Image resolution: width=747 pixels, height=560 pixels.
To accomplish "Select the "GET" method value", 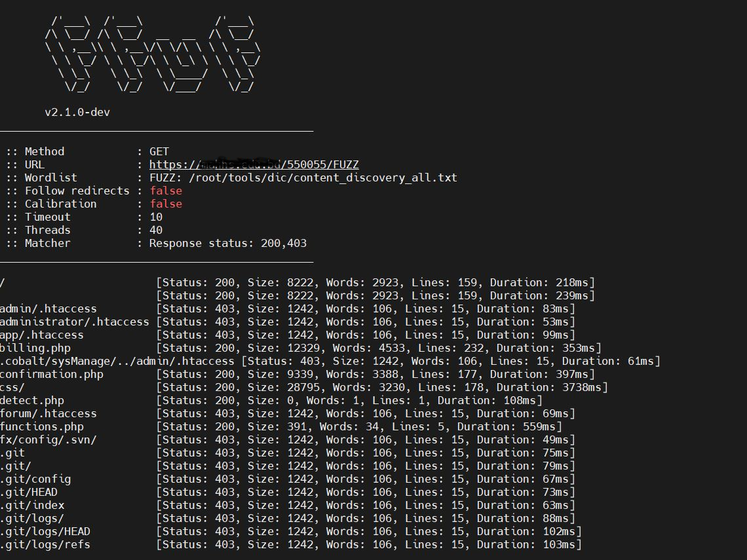I will (x=159, y=151).
